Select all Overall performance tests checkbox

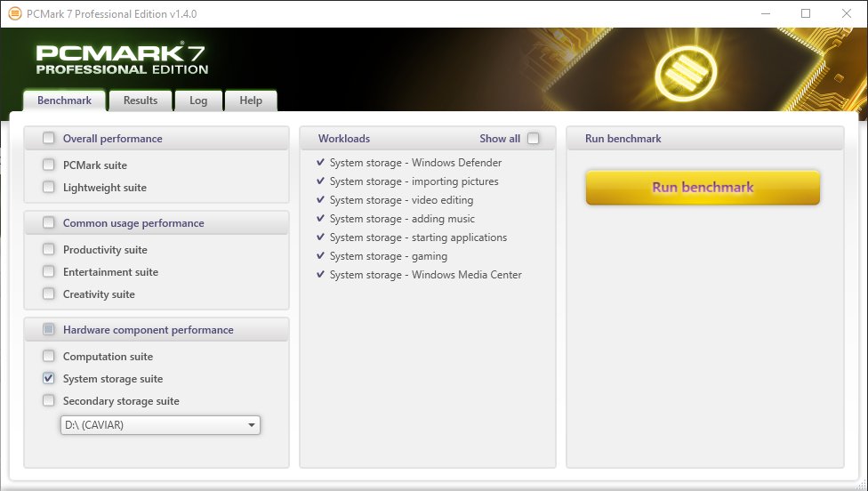click(x=49, y=138)
